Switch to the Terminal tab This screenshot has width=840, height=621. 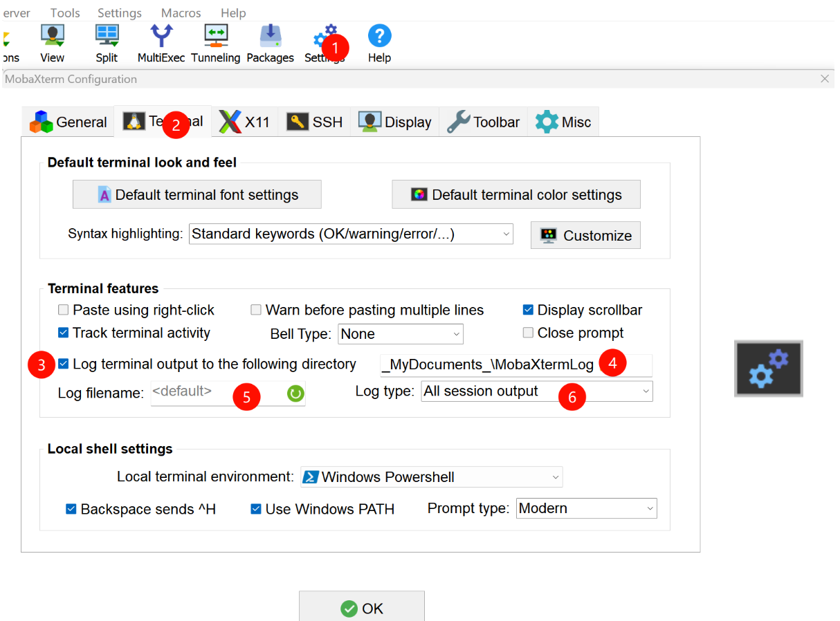tap(163, 121)
